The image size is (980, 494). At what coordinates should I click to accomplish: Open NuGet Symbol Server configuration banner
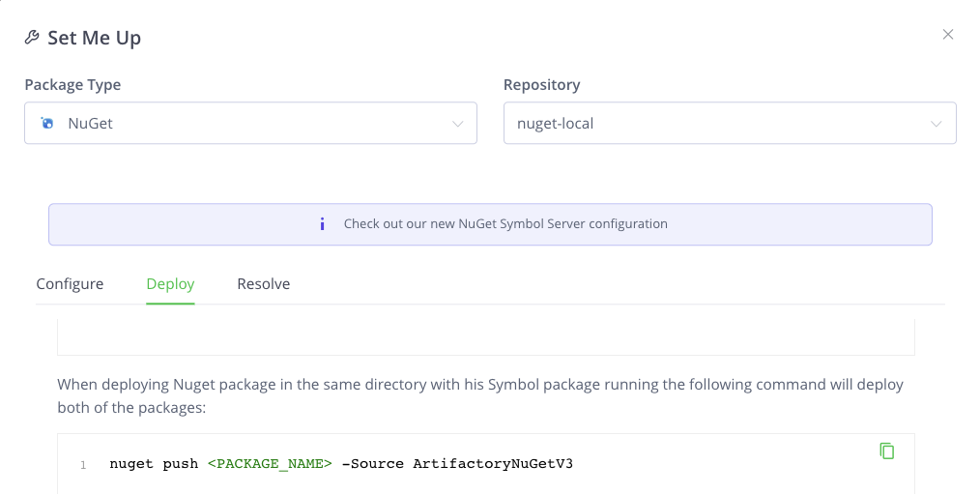(491, 224)
